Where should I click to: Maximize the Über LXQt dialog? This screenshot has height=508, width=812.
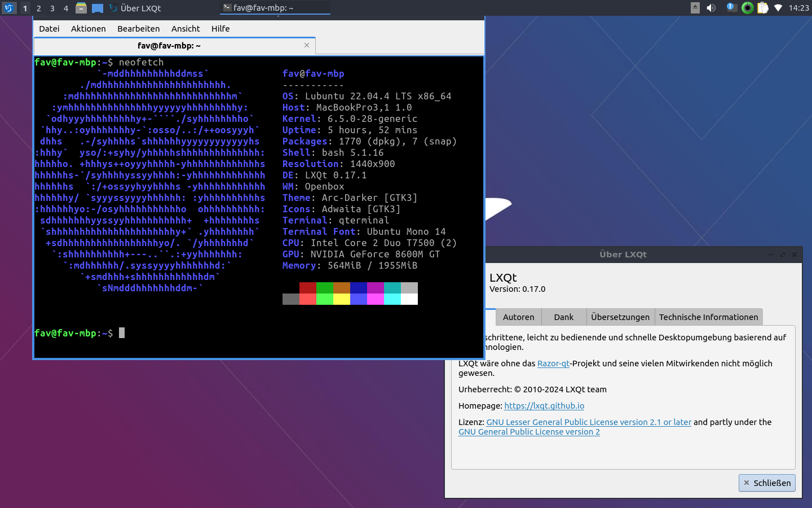coord(783,255)
